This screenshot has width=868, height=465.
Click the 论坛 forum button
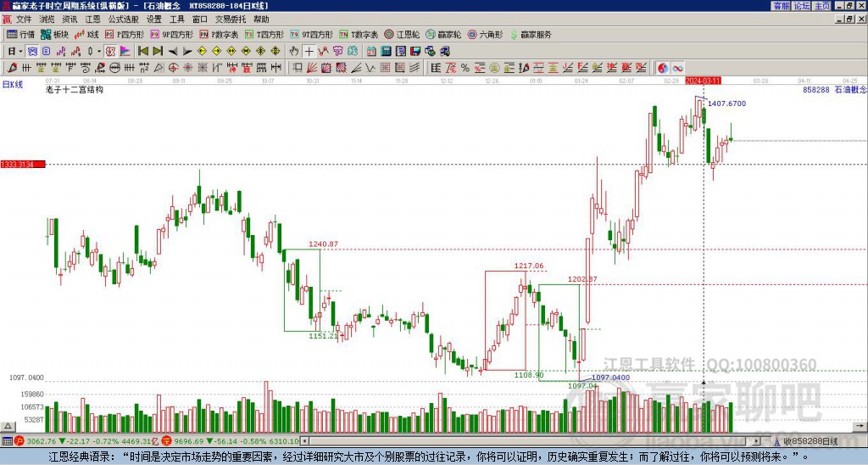coord(801,6)
